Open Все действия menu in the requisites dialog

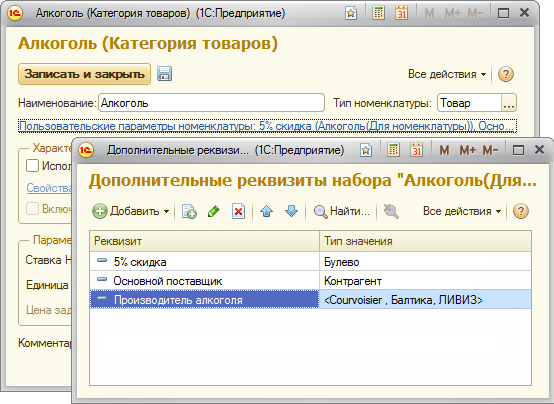pyautogui.click(x=462, y=211)
